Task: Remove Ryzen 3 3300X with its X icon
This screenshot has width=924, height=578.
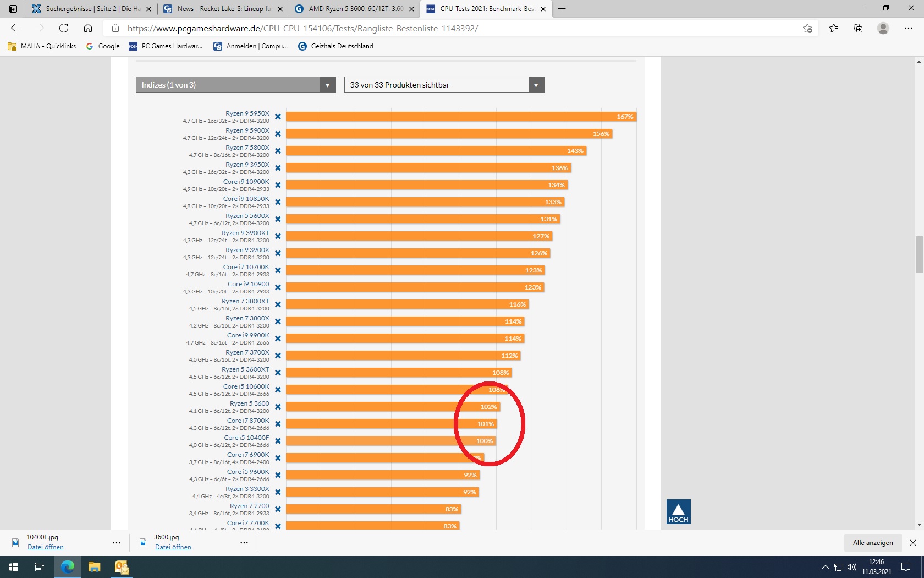Action: point(278,492)
